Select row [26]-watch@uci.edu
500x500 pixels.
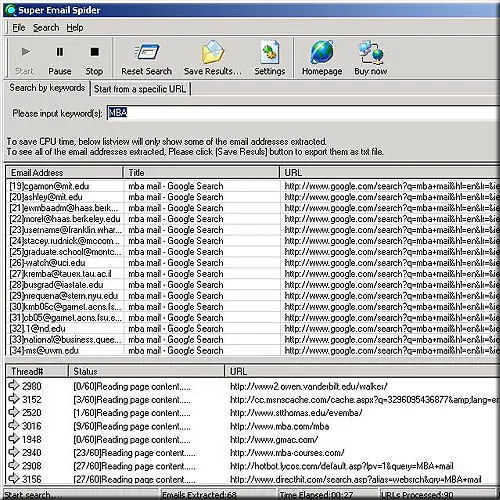point(252,263)
